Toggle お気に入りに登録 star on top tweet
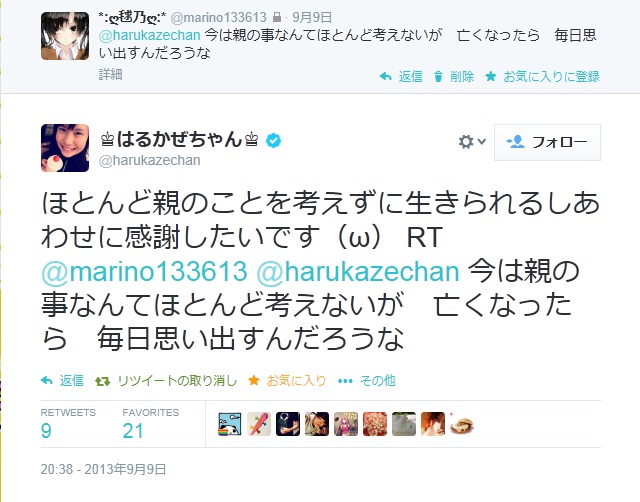The width and height of the screenshot is (640, 502). click(x=491, y=76)
